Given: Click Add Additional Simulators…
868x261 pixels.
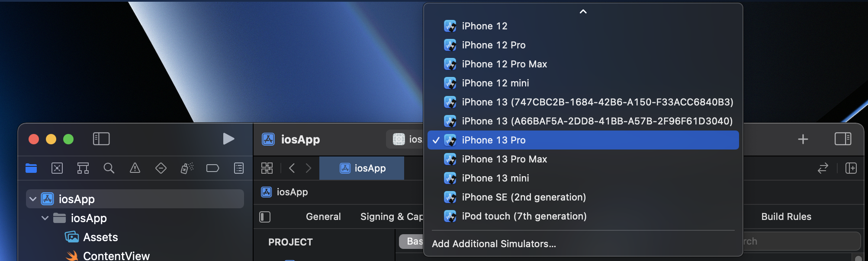Looking at the screenshot, I should (583, 244).
